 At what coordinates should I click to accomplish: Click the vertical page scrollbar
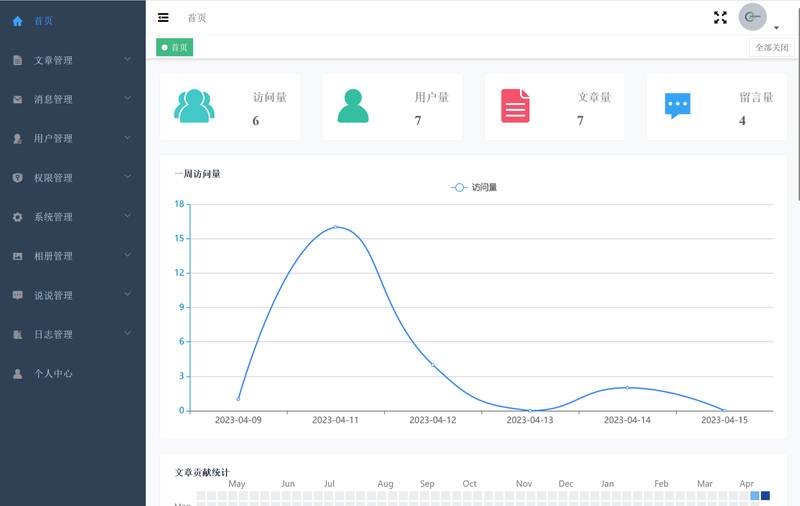798,102
